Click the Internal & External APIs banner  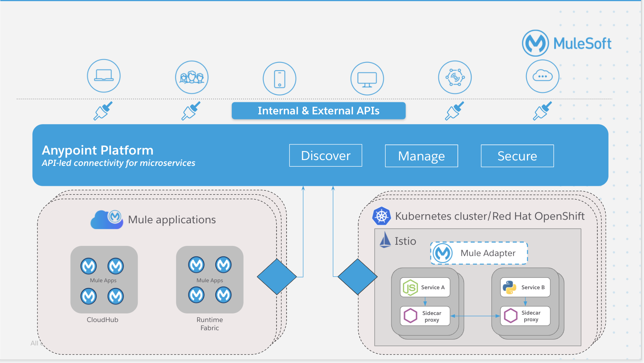click(x=318, y=110)
